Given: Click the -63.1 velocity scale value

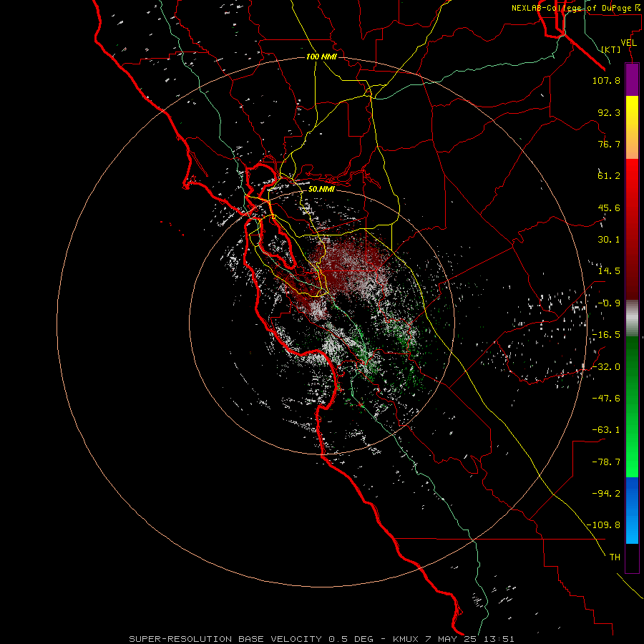Looking at the screenshot, I should [x=606, y=430].
